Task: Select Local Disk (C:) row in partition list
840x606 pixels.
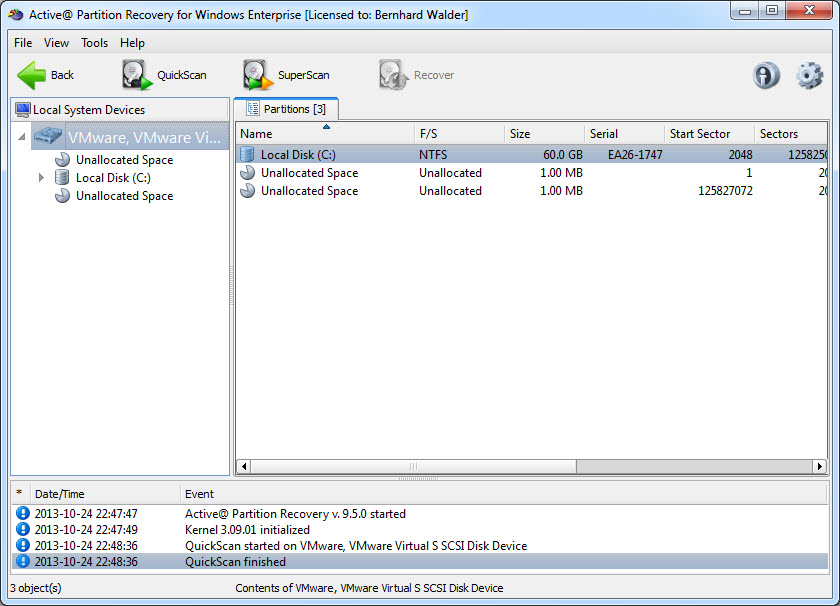Action: pyautogui.click(x=532, y=154)
